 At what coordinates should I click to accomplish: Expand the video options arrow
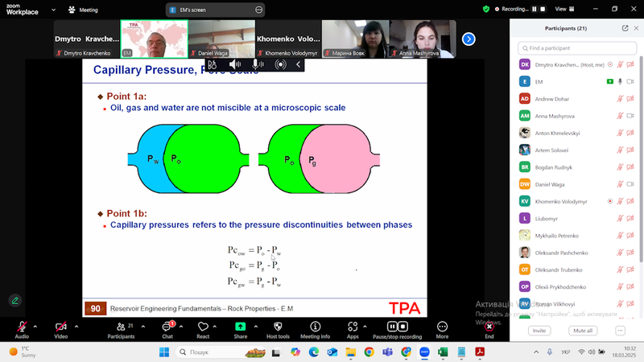(x=76, y=327)
